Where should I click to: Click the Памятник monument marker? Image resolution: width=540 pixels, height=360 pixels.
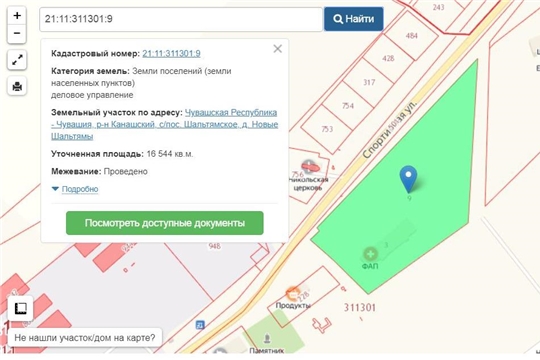coord(267,338)
